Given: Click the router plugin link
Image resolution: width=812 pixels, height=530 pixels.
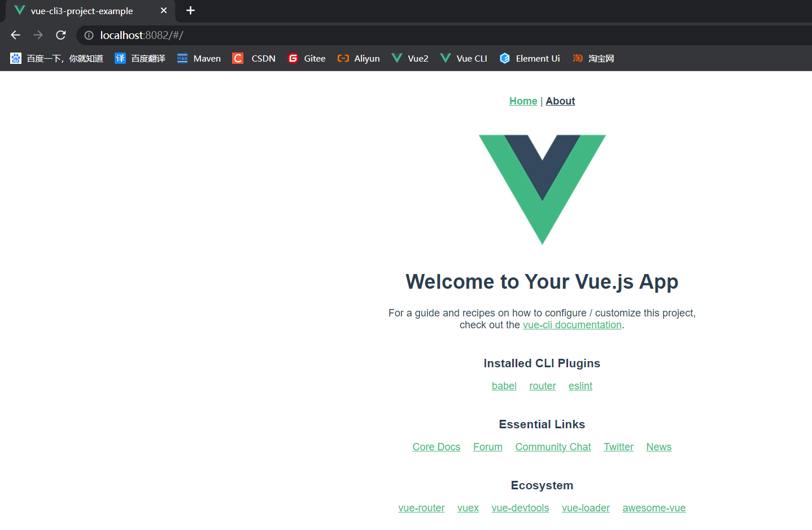Looking at the screenshot, I should pyautogui.click(x=542, y=385).
